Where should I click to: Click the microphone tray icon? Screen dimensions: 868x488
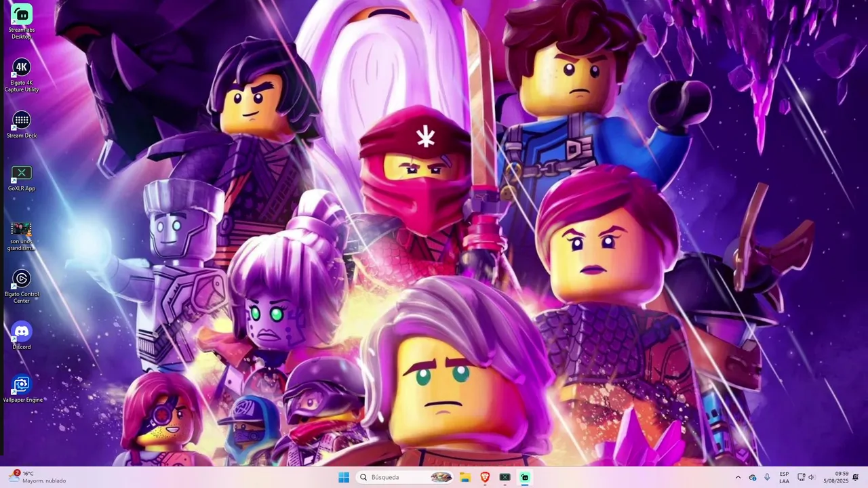767,477
